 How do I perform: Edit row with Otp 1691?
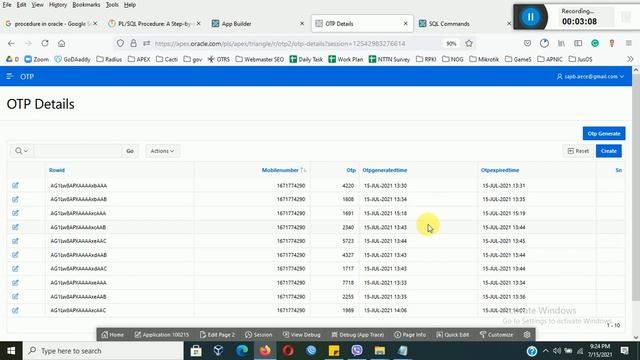click(15, 213)
